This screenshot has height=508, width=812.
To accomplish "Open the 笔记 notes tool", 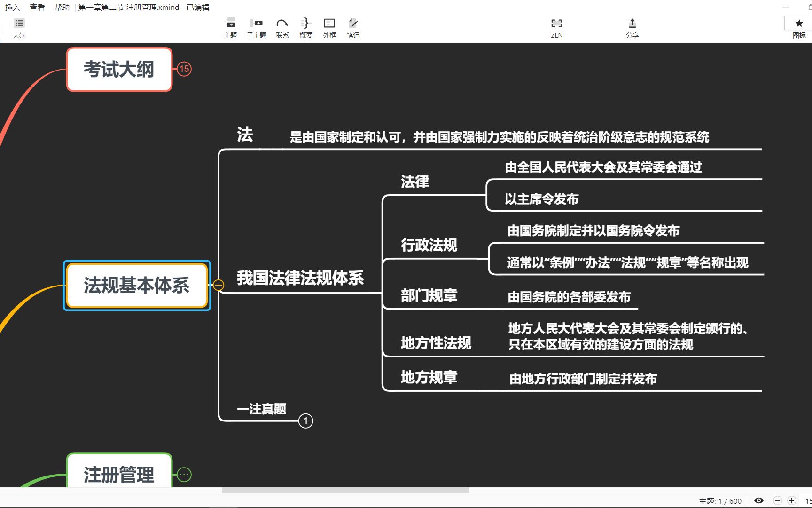I will tap(353, 28).
